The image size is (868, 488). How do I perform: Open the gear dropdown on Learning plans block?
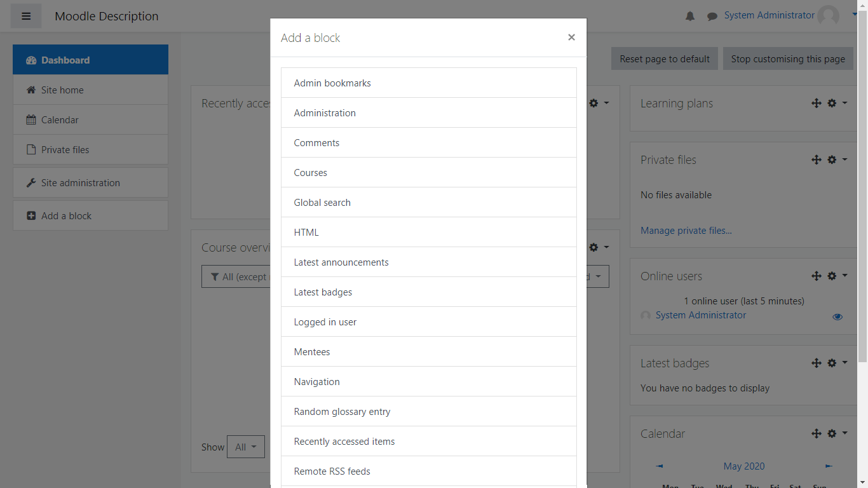tap(837, 103)
